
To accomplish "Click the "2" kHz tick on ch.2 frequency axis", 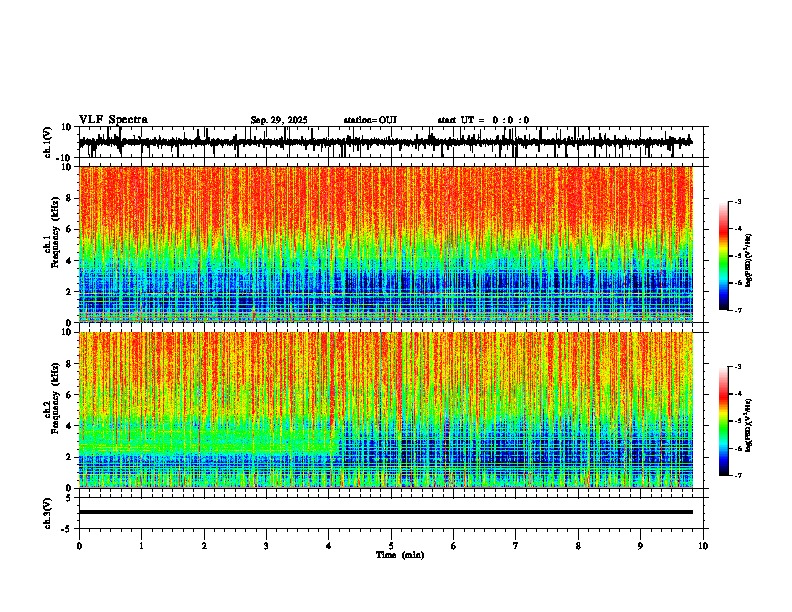I will pyautogui.click(x=69, y=457).
